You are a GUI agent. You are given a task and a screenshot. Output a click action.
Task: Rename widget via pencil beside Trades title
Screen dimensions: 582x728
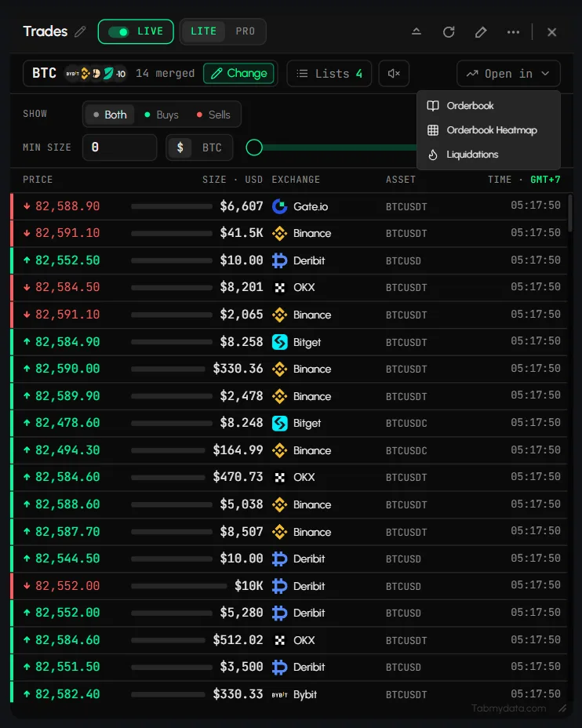coord(80,31)
